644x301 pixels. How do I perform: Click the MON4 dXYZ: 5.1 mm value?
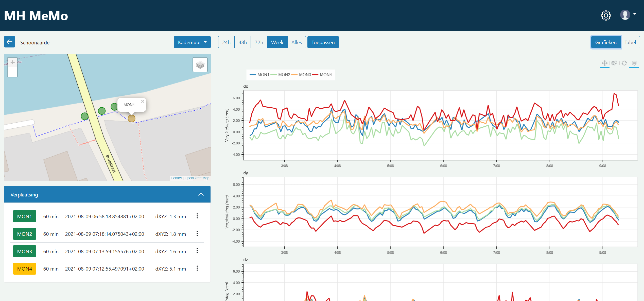coord(170,269)
